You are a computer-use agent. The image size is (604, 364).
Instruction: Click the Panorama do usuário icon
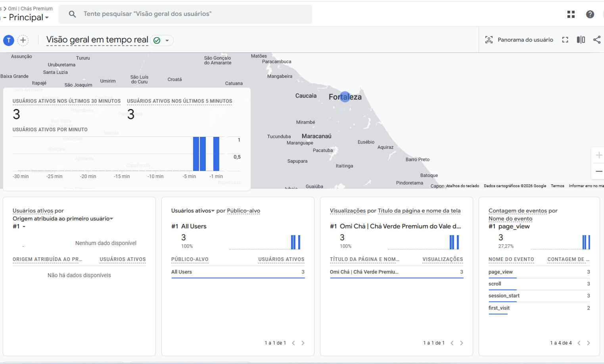coord(489,40)
